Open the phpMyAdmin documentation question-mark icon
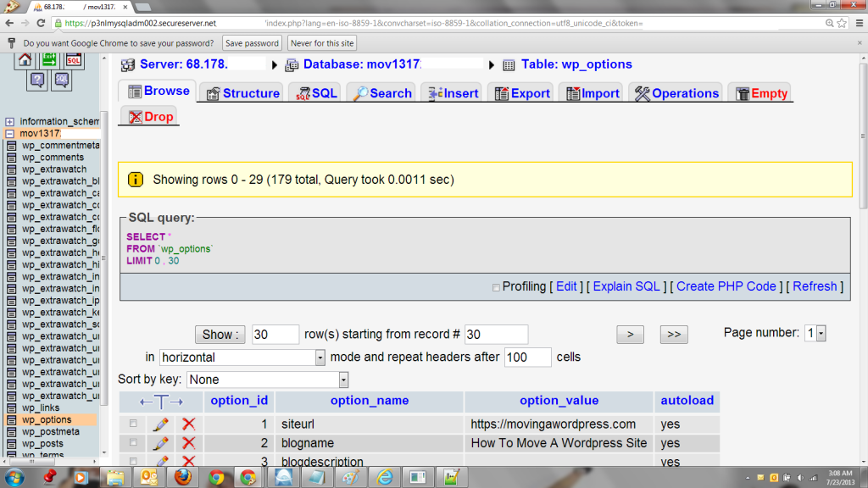 (x=37, y=80)
